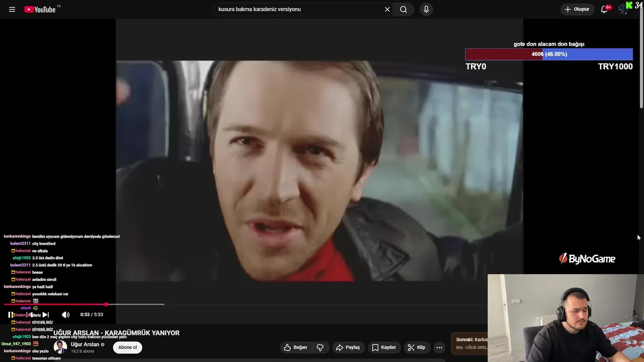This screenshot has width=644, height=362.
Task: Click chat message 'teeastan atlixam'
Action: pyautogui.click(x=46, y=358)
